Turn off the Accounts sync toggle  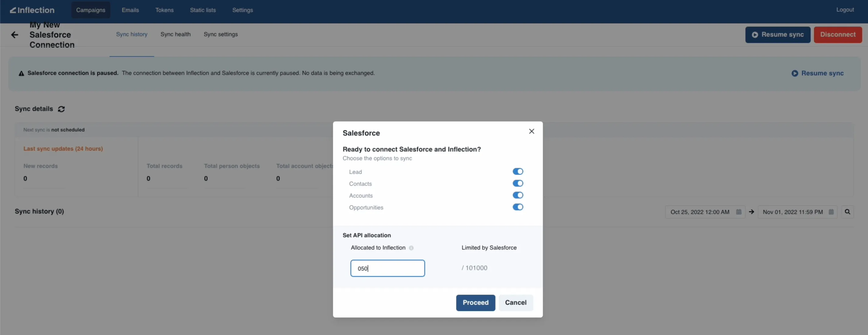coord(518,195)
